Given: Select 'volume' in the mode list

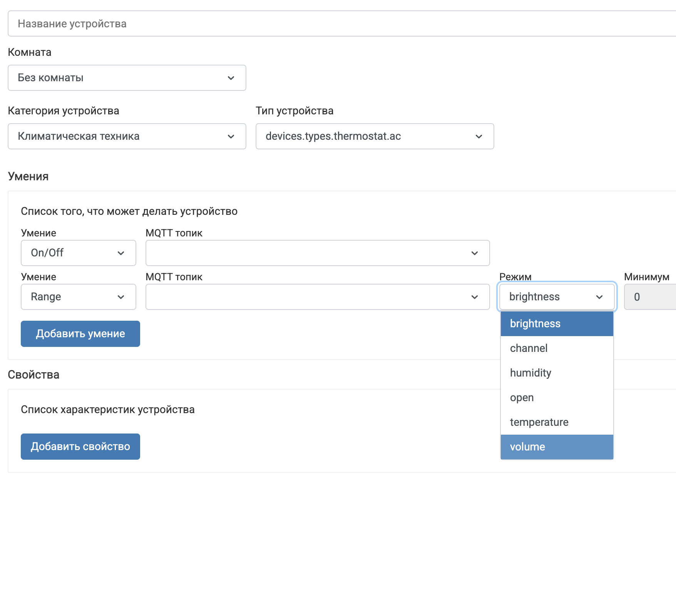Looking at the screenshot, I should (x=557, y=447).
